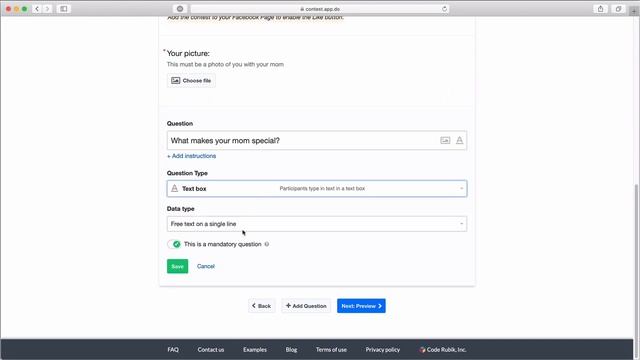
Task: Open the Terms of use footer link
Action: pyautogui.click(x=331, y=350)
